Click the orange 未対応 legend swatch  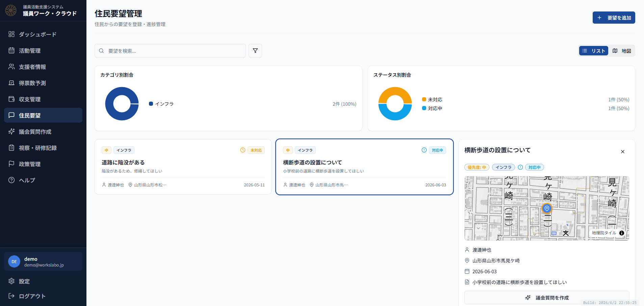(424, 99)
